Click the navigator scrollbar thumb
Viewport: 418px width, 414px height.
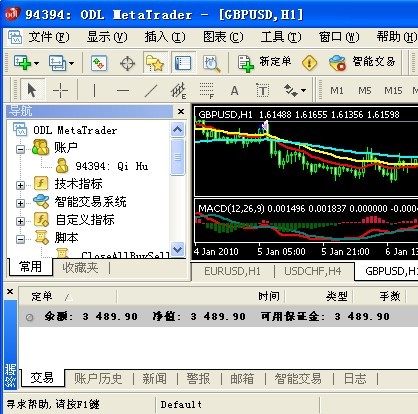pos(177,157)
